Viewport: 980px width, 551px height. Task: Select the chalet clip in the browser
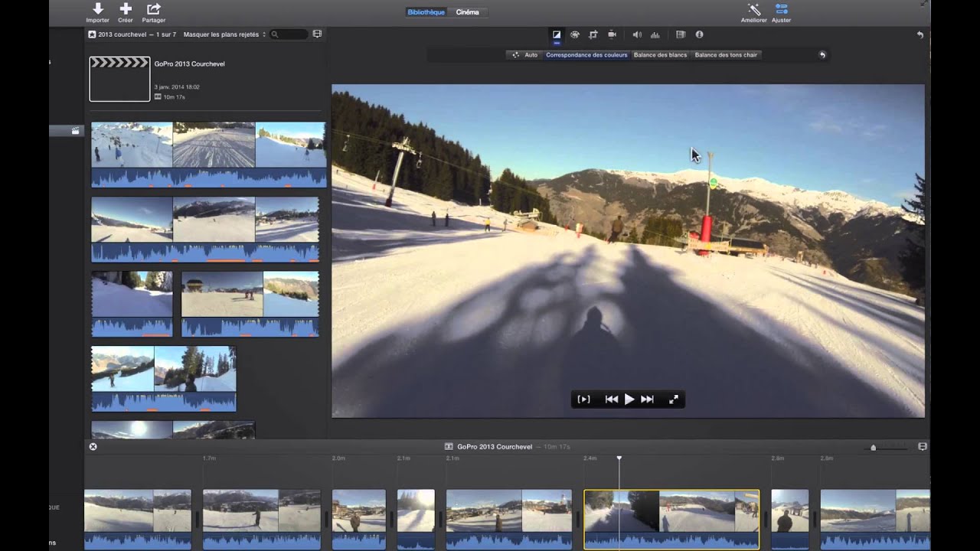click(x=250, y=304)
